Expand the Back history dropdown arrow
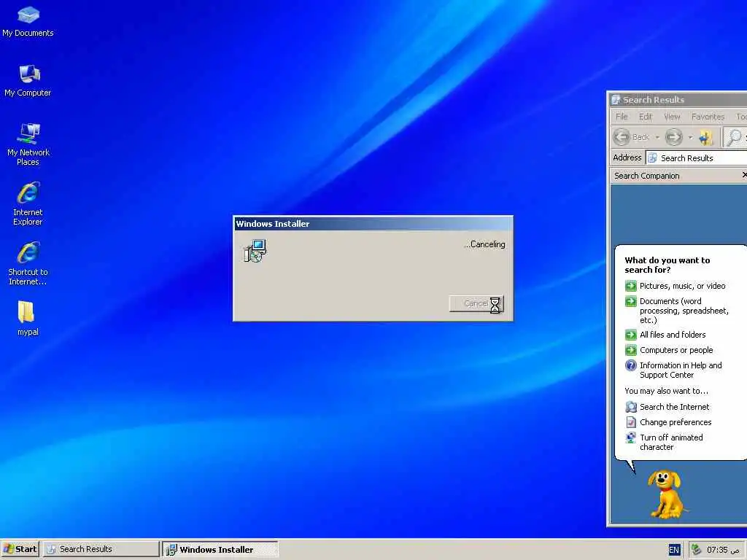747x560 pixels. click(x=657, y=137)
